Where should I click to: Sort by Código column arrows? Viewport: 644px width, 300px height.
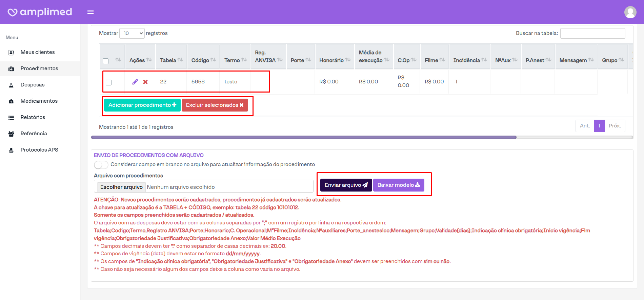click(213, 60)
